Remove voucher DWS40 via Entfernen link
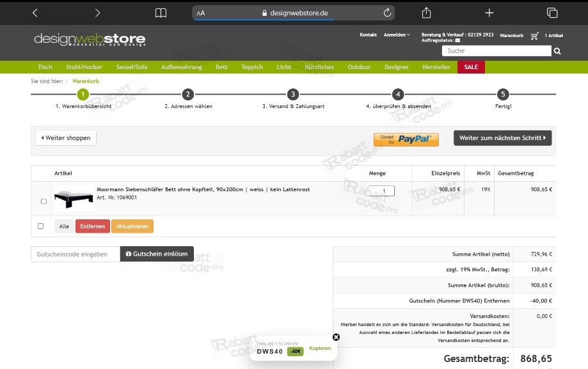The width and height of the screenshot is (588, 369). pos(495,301)
